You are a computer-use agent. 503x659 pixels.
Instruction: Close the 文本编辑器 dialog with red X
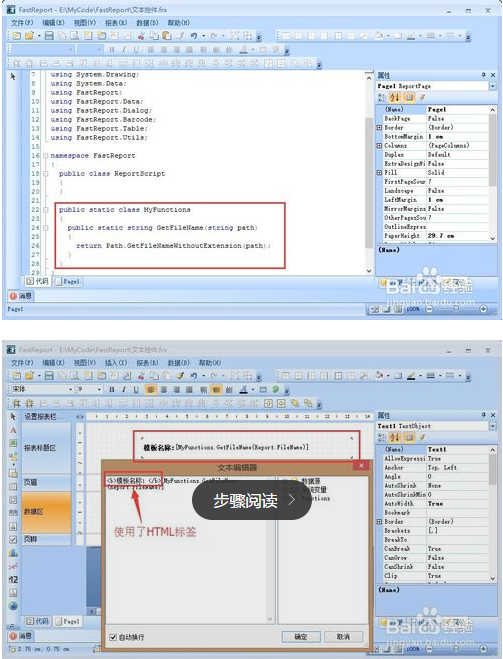[x=361, y=466]
